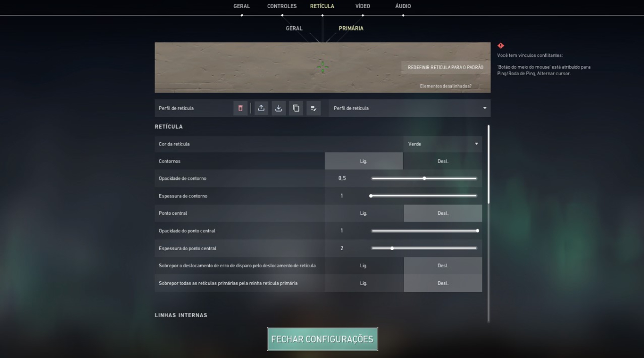
Task: Click Redefinir retícula para o padrão
Action: (445, 68)
